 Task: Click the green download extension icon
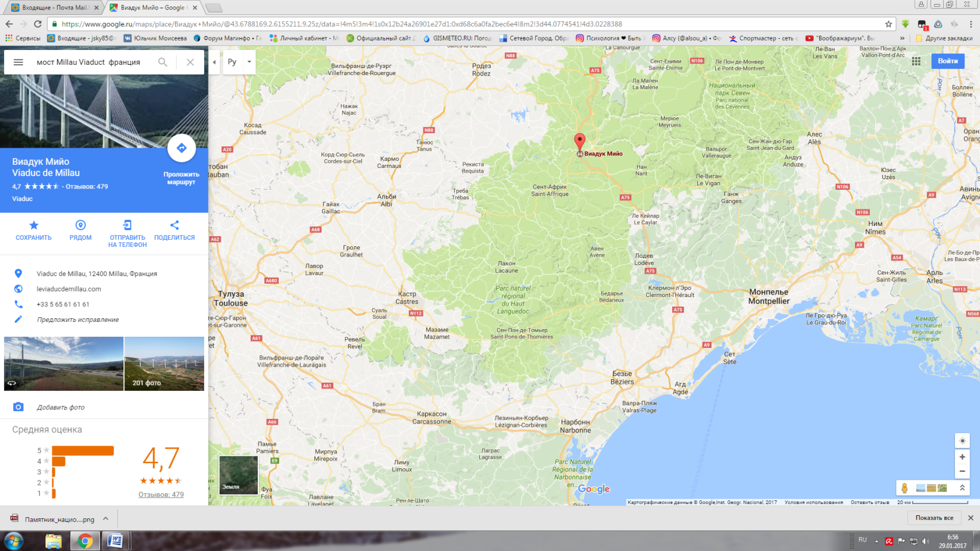point(905,24)
